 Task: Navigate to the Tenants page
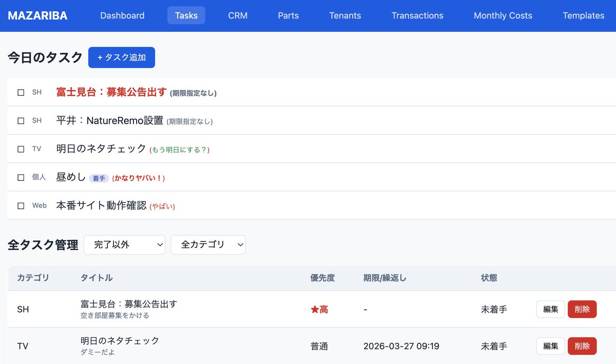344,15
